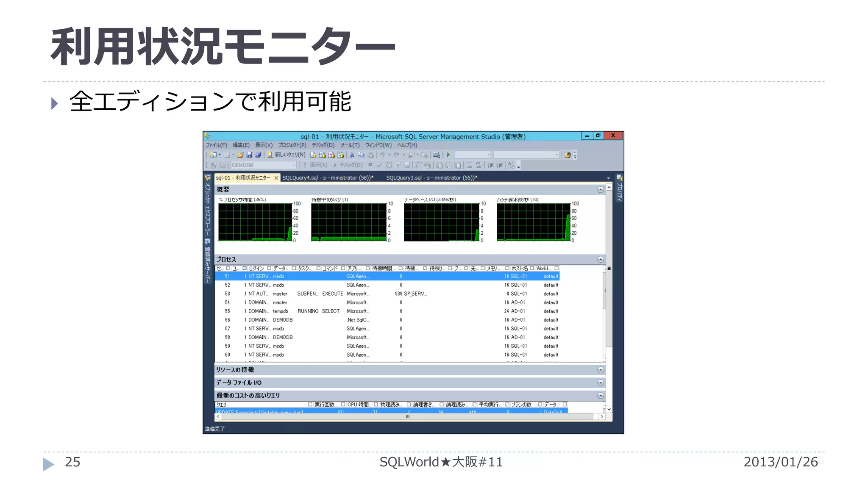Click the Analysis Services MDX Query icon
Viewport: 868px width, 488px height.
(x=322, y=155)
